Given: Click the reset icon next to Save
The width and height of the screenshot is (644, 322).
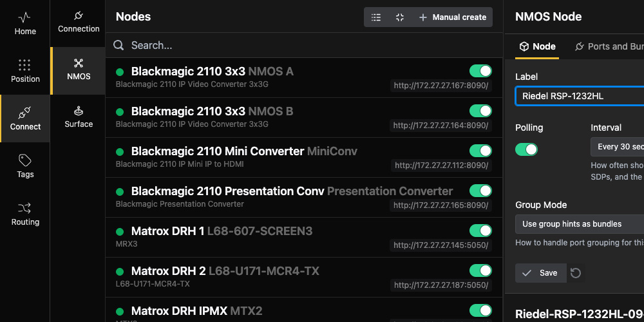Looking at the screenshot, I should [x=576, y=273].
